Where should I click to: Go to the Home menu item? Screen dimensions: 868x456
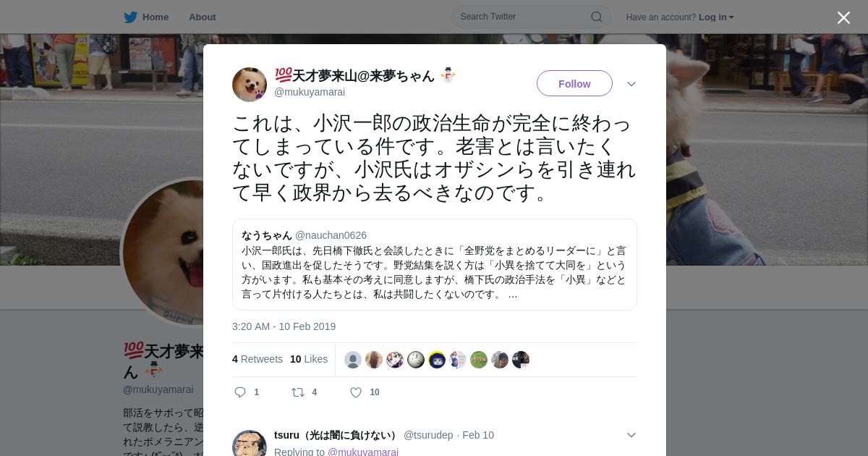[156, 17]
